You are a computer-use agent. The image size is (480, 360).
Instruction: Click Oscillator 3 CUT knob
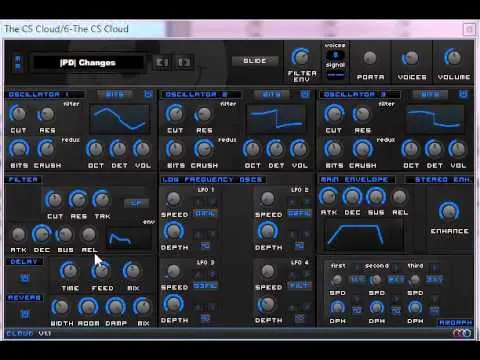coord(334,114)
